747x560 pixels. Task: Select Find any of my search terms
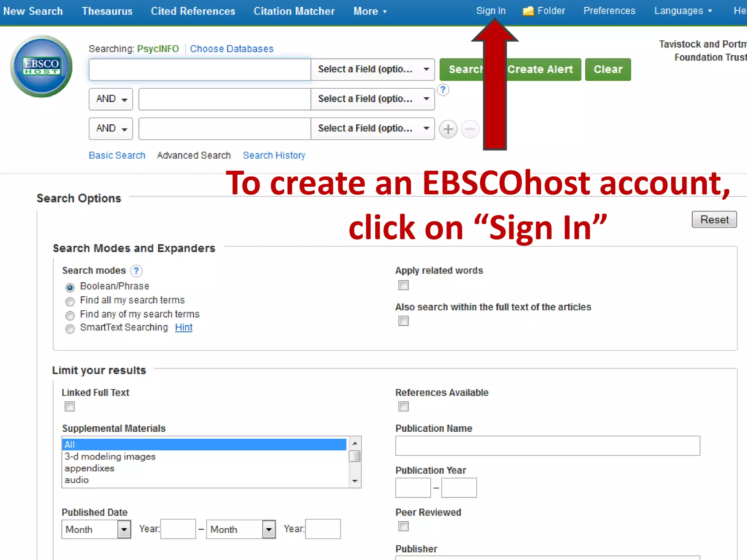click(x=70, y=315)
